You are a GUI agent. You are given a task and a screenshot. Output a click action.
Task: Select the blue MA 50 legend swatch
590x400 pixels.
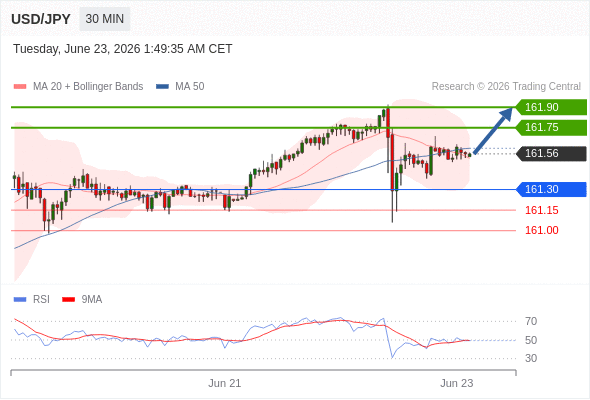point(162,87)
